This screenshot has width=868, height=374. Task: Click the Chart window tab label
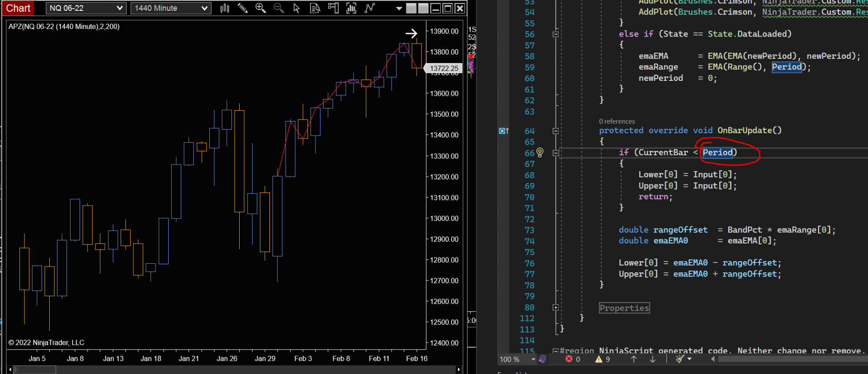click(18, 8)
